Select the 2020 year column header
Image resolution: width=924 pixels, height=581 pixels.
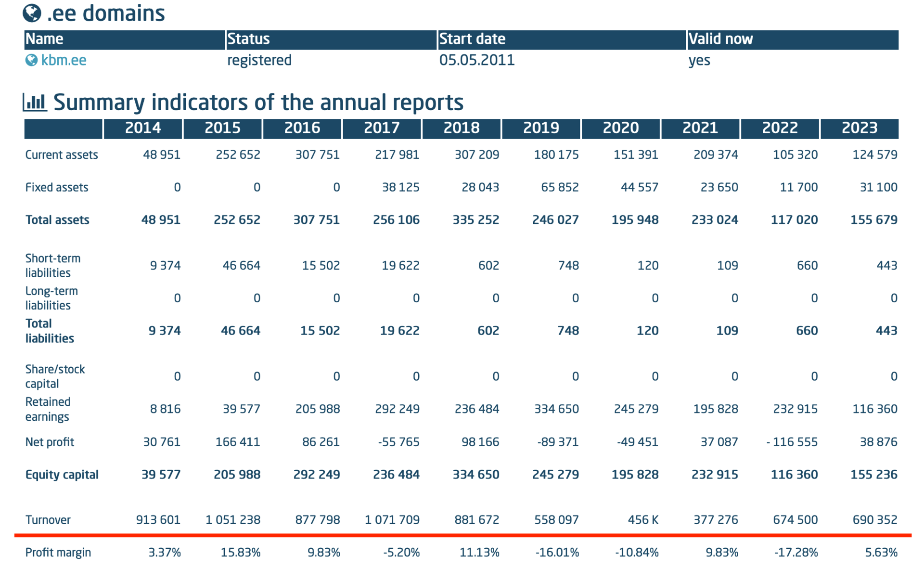coord(620,128)
